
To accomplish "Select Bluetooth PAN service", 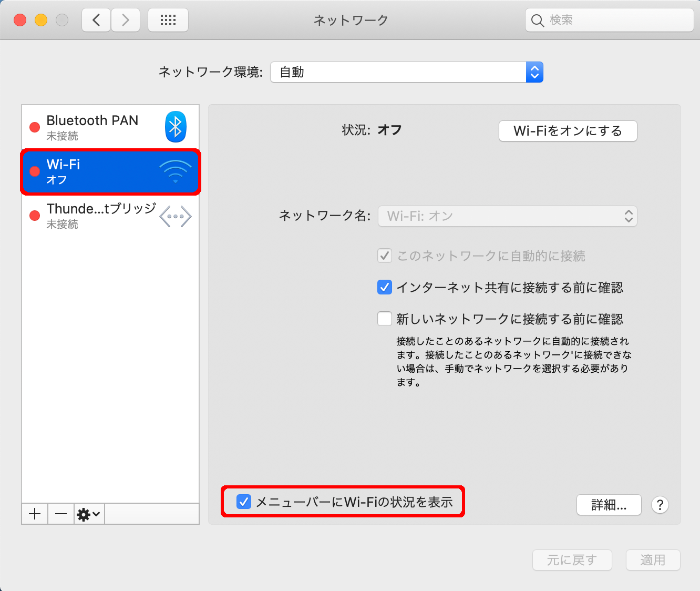I will point(110,127).
